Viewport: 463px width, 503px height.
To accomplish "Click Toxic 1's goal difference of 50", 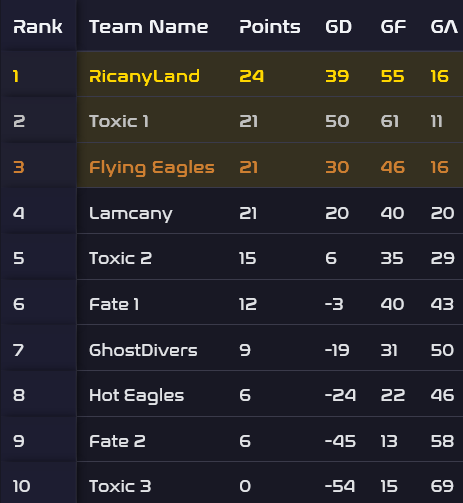I will 337,121.
